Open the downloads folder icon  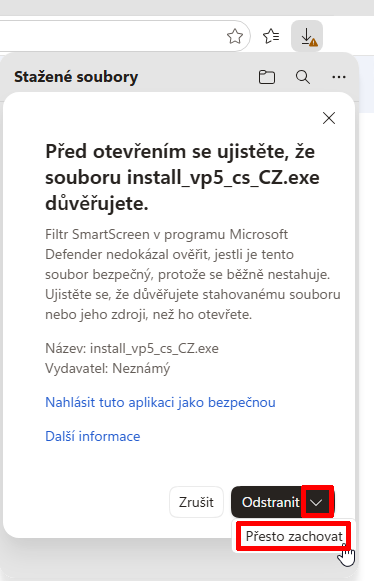267,77
